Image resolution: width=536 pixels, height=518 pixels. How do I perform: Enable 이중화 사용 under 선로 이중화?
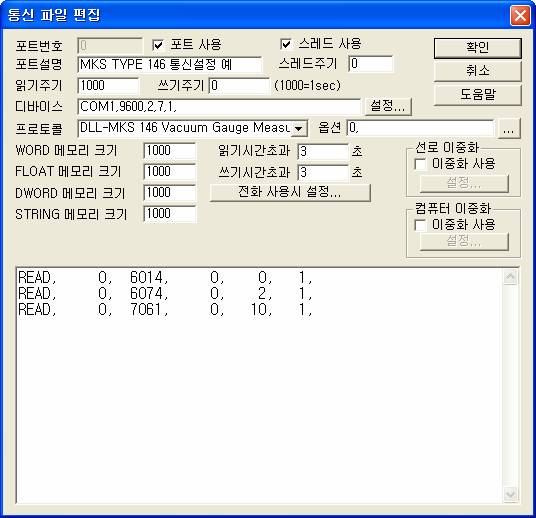coord(420,164)
